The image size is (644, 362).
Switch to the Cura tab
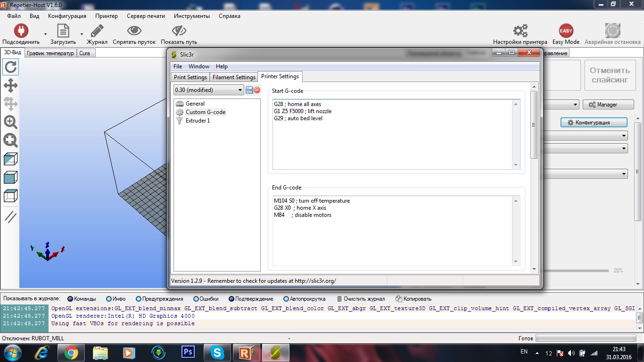[x=85, y=53]
